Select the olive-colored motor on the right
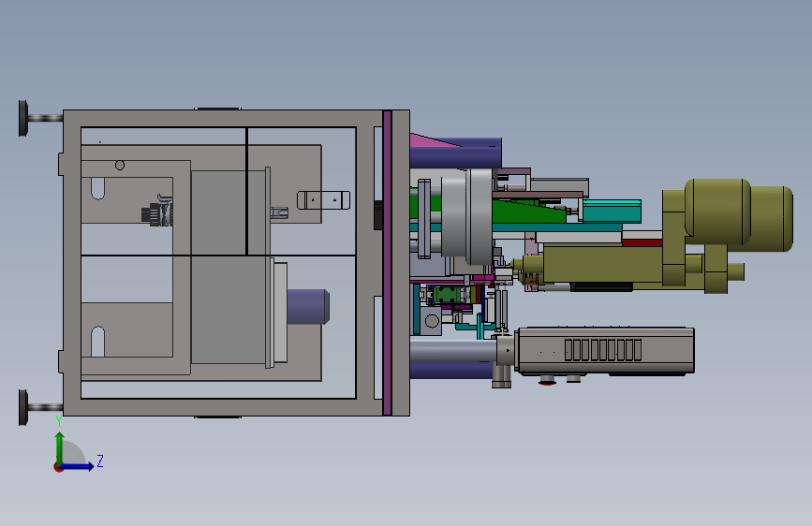The height and width of the screenshot is (526, 812). coord(738,215)
